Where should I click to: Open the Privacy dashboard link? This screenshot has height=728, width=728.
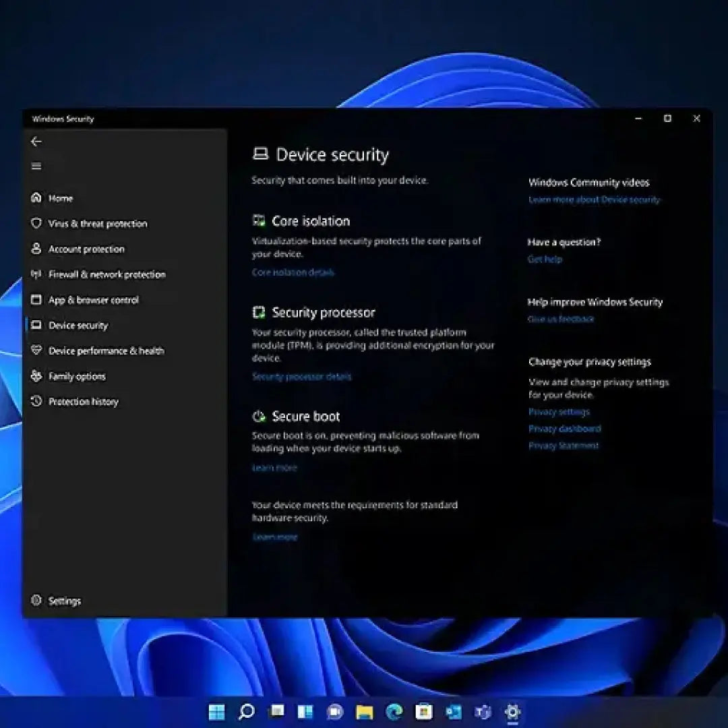(564, 429)
